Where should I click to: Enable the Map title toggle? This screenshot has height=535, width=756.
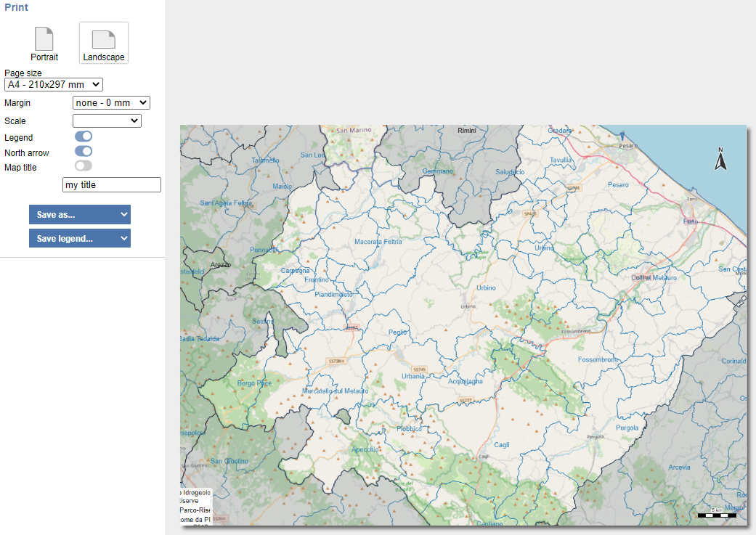coord(83,166)
